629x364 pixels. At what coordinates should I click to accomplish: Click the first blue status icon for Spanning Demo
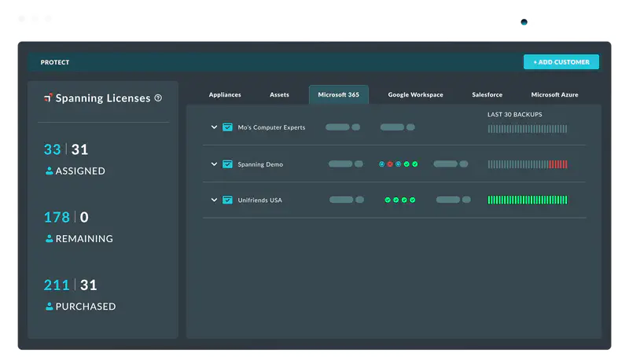(381, 164)
